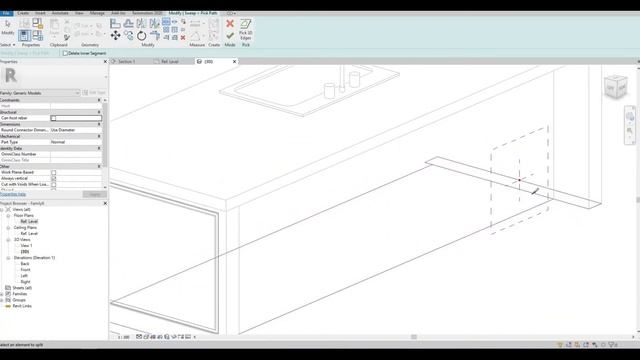Collapse the Identity Data section
Screen dimensions: 640x360
tap(99, 148)
